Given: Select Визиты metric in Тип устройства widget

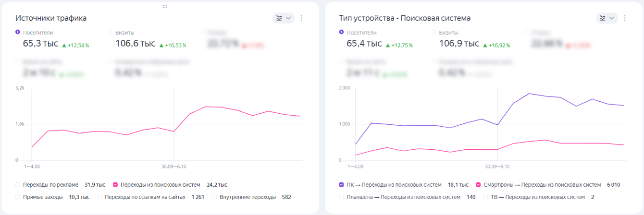Looking at the screenshot, I should pyautogui.click(x=433, y=32).
